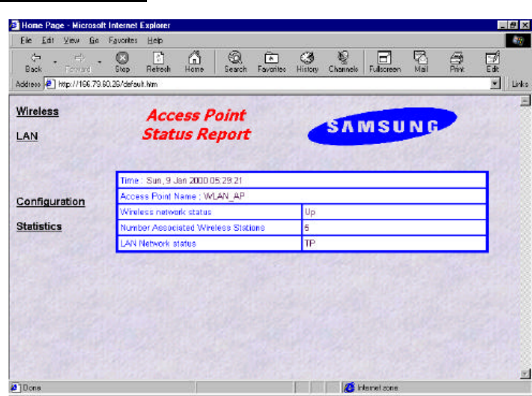The image size is (532, 396).
Task: Go to the browser Home page button
Action: [x=194, y=63]
